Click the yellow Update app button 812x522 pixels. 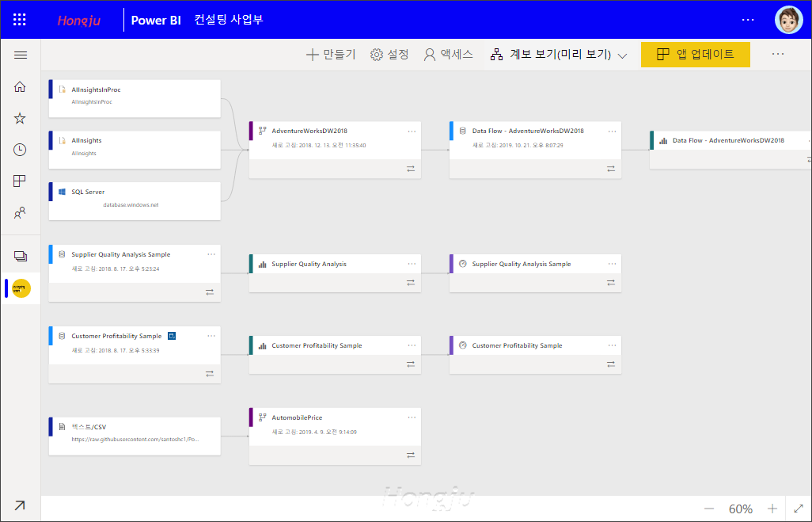click(696, 55)
